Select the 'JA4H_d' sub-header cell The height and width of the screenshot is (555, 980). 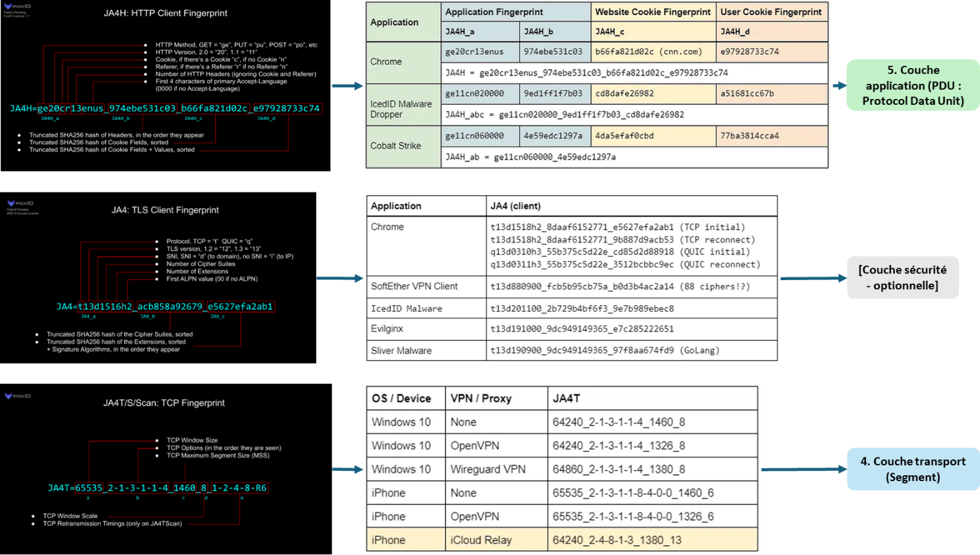pos(772,31)
